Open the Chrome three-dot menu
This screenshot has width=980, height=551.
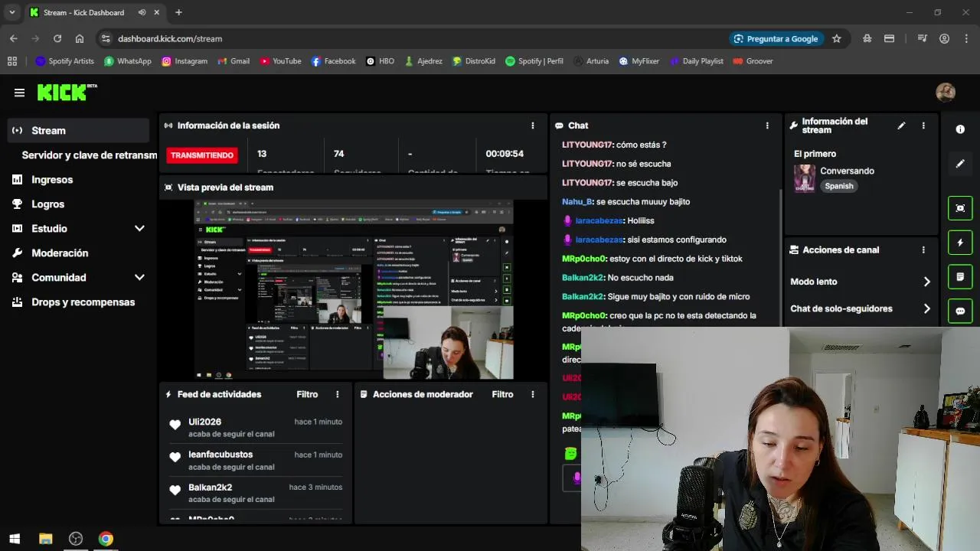965,38
